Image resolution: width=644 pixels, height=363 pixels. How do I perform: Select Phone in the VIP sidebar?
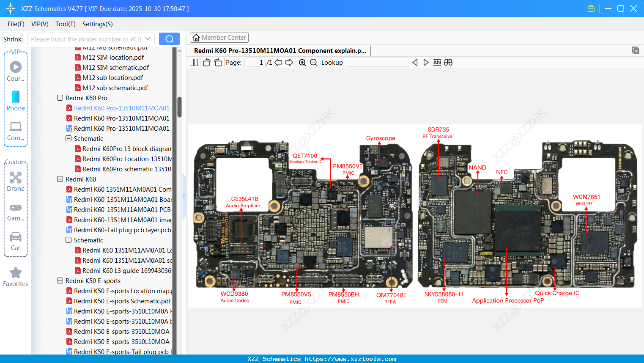point(15,102)
